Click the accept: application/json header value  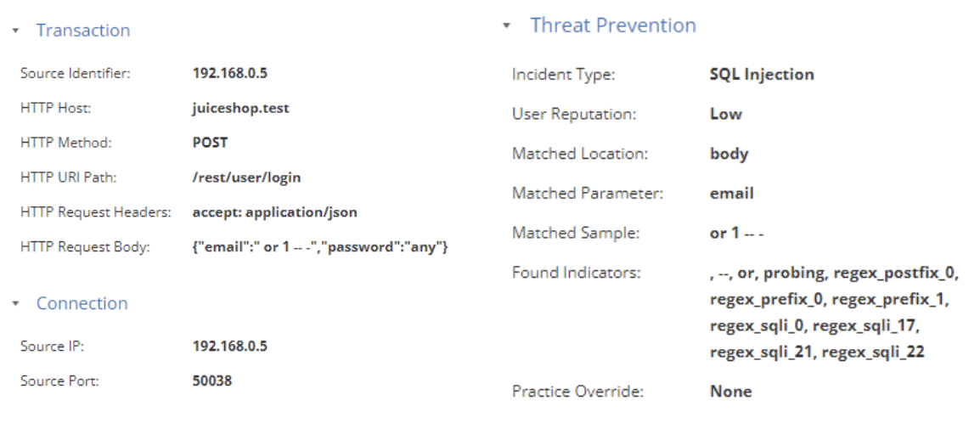click(x=275, y=211)
